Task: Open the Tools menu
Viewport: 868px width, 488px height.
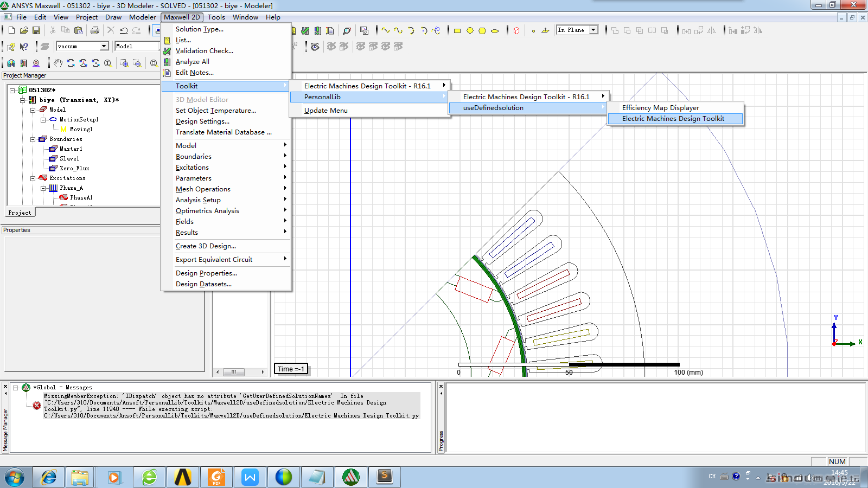Action: pos(216,17)
